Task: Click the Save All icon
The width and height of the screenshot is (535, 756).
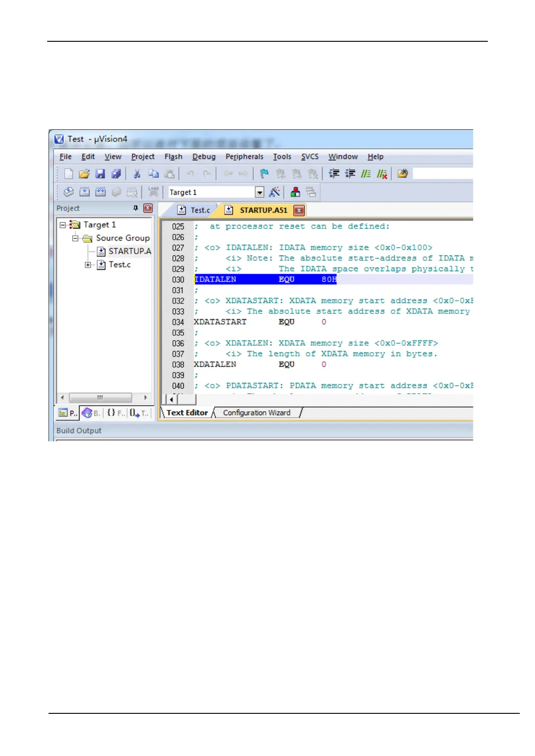Action: point(116,174)
